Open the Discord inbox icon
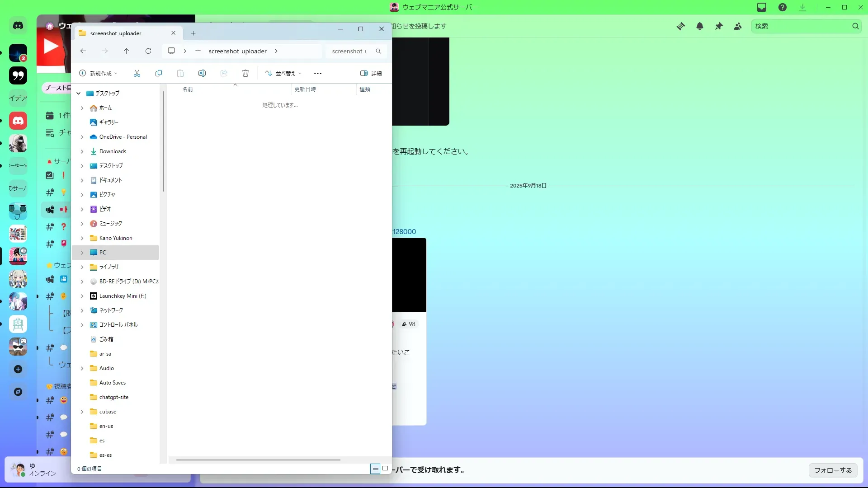This screenshot has height=488, width=868. [762, 7]
